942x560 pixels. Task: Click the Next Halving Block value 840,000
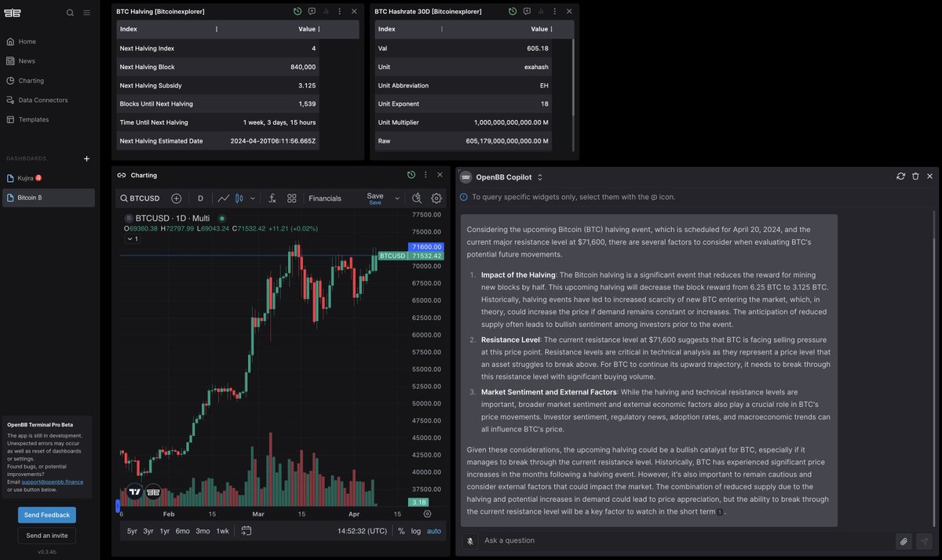pos(303,67)
